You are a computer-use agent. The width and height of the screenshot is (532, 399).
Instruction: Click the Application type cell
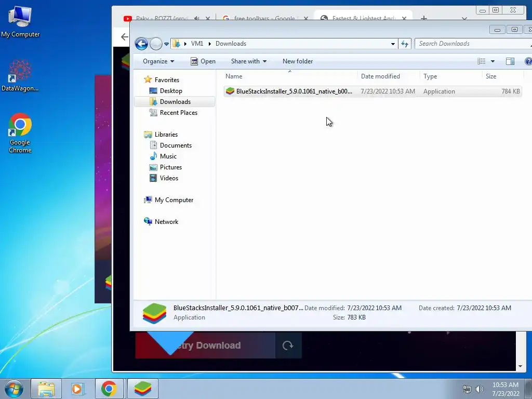(439, 91)
